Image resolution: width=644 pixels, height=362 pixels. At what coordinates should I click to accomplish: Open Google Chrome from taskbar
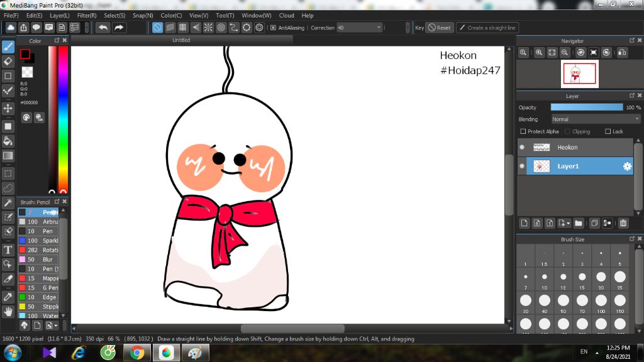click(137, 353)
